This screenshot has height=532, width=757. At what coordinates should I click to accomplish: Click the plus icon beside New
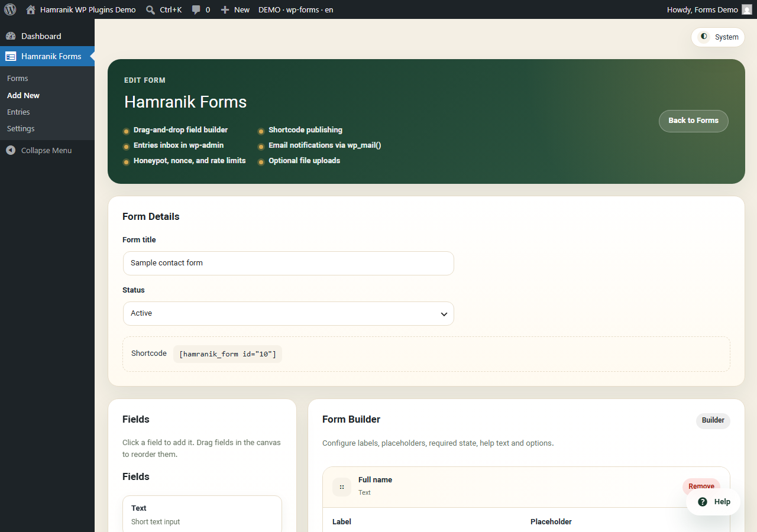pyautogui.click(x=225, y=9)
